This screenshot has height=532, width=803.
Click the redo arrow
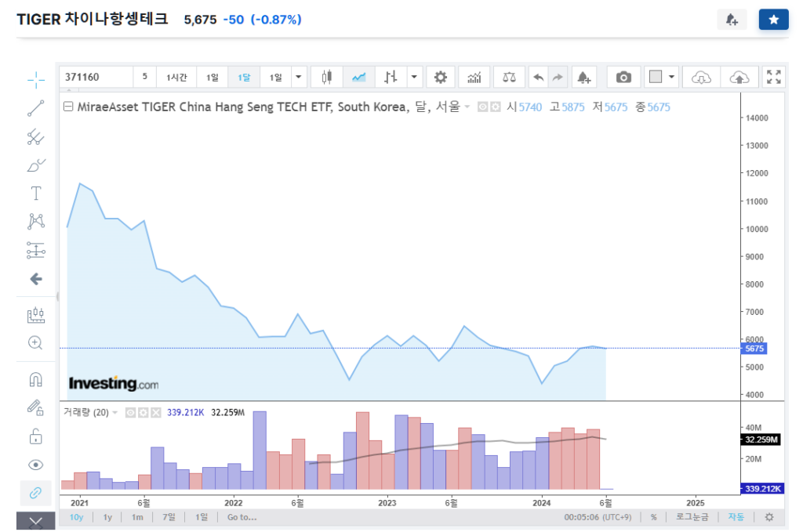click(558, 78)
